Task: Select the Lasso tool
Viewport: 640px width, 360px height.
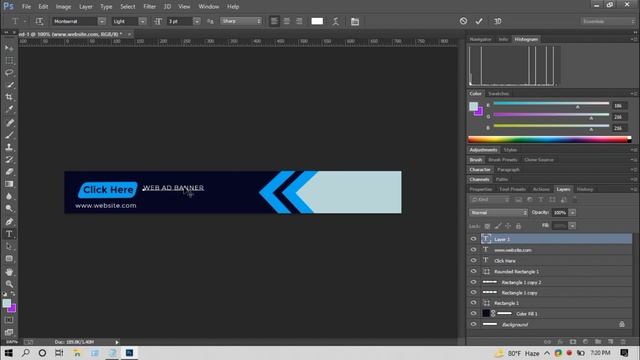Action: 9,73
